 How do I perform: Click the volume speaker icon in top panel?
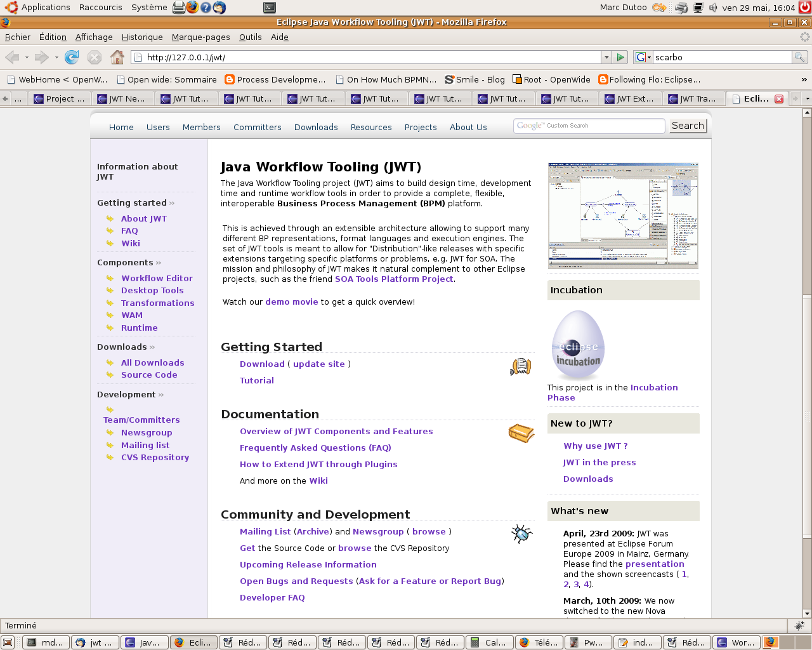tap(713, 8)
